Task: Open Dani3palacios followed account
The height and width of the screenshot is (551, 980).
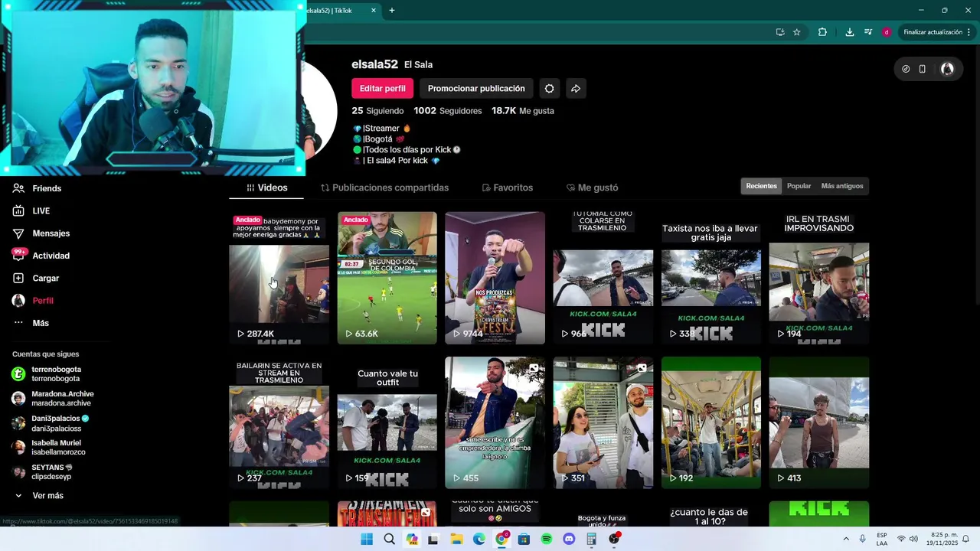Action: click(x=51, y=423)
